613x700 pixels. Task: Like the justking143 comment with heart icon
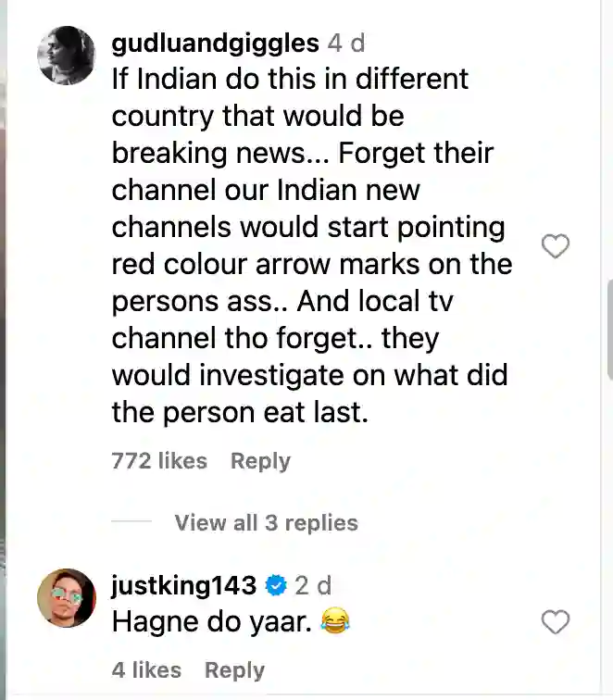pyautogui.click(x=556, y=621)
